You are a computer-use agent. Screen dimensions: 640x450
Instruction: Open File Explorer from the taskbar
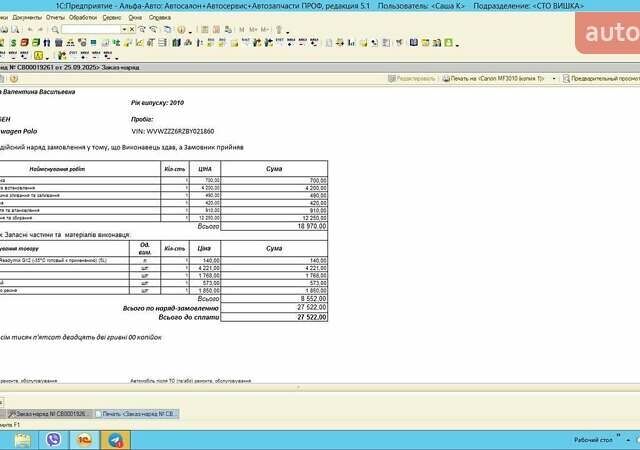click(19, 438)
